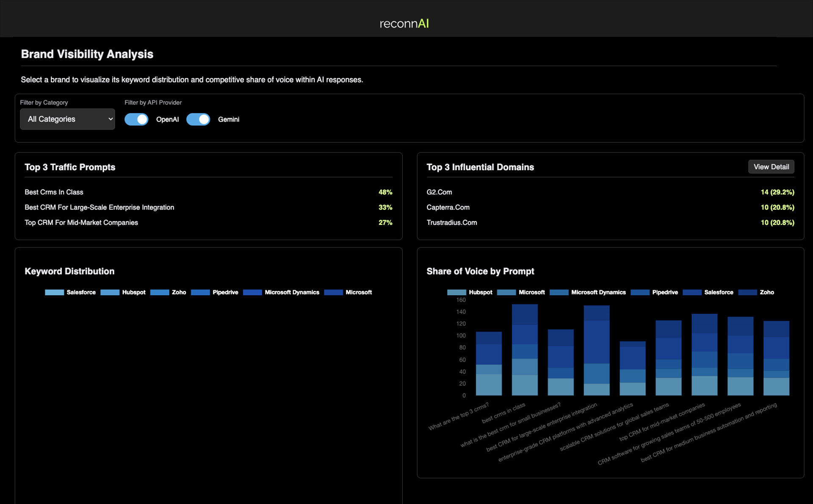Click the Top 3 Influential Domains title
Image resolution: width=813 pixels, height=504 pixels.
point(480,167)
